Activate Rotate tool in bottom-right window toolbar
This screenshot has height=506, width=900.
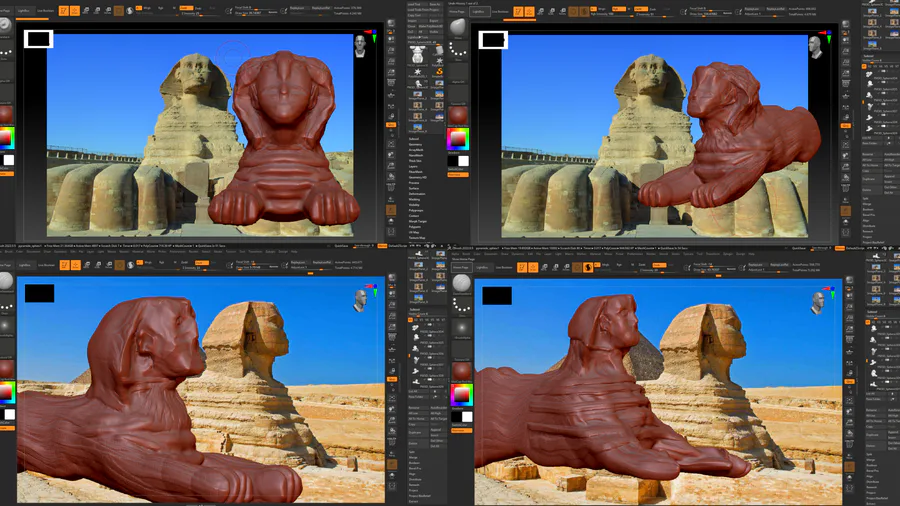point(567,267)
